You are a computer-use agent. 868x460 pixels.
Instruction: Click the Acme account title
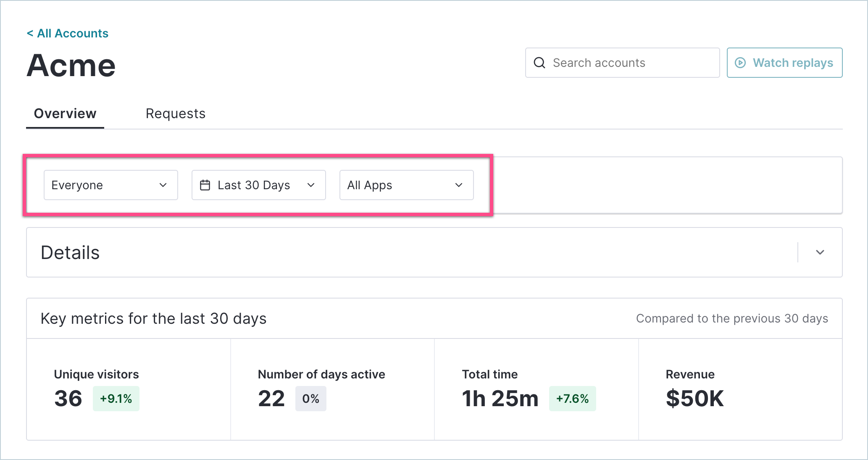click(71, 66)
